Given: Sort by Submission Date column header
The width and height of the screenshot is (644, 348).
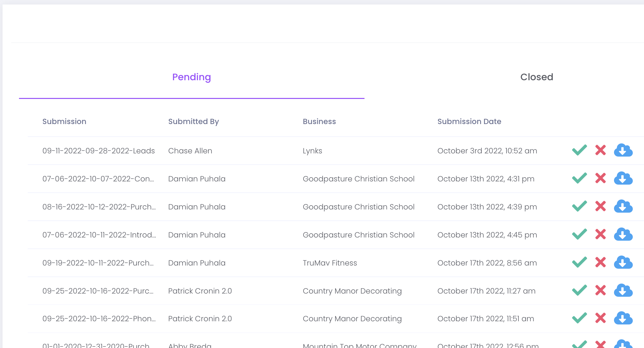Looking at the screenshot, I should (x=469, y=121).
